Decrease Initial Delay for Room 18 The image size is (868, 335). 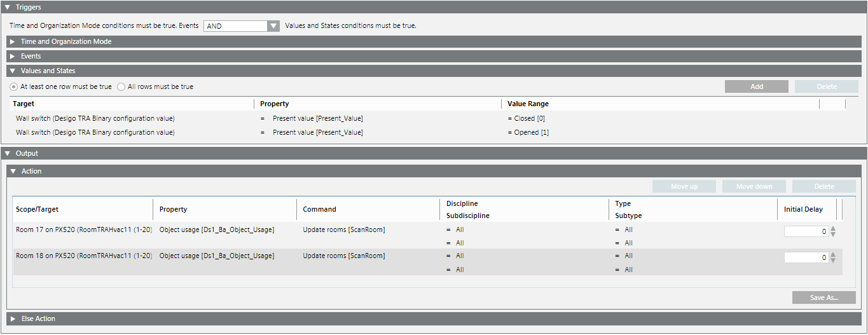(833, 261)
